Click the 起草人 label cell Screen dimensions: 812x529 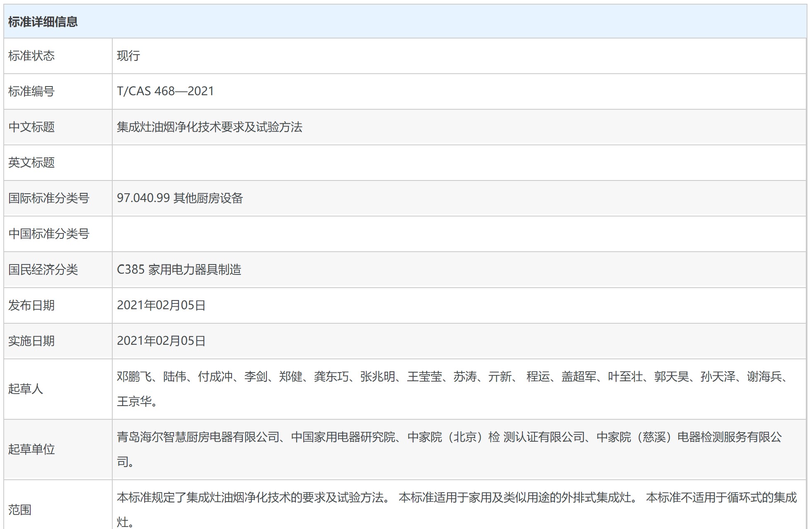26,389
